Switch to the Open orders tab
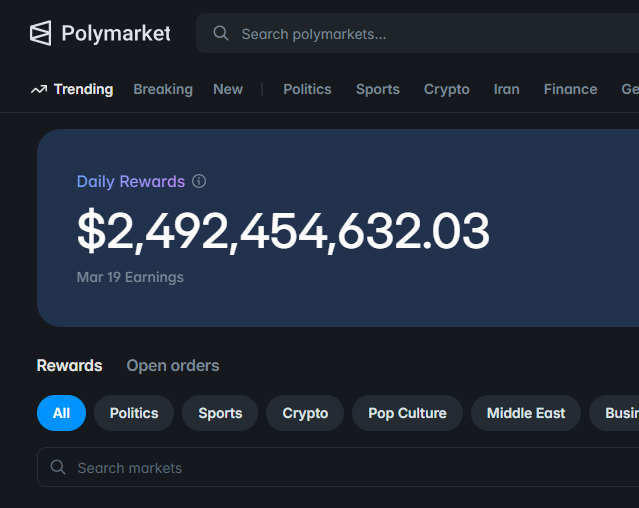Viewport: 639px width, 508px height. (173, 366)
